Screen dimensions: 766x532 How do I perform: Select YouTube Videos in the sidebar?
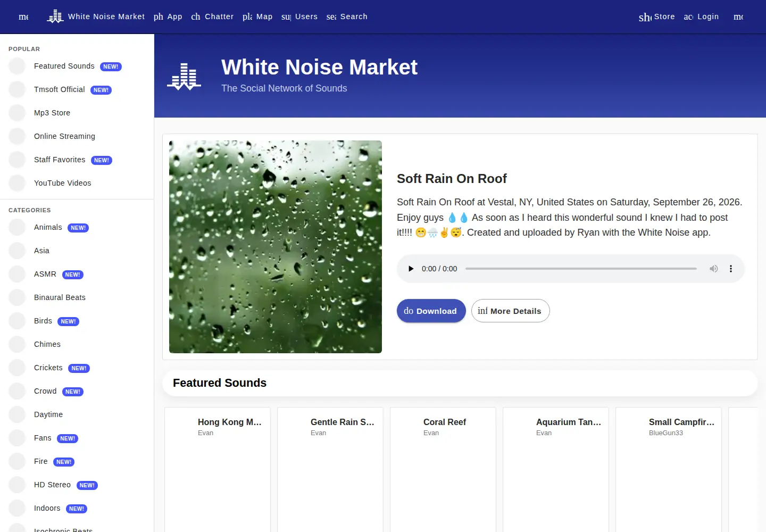click(62, 183)
